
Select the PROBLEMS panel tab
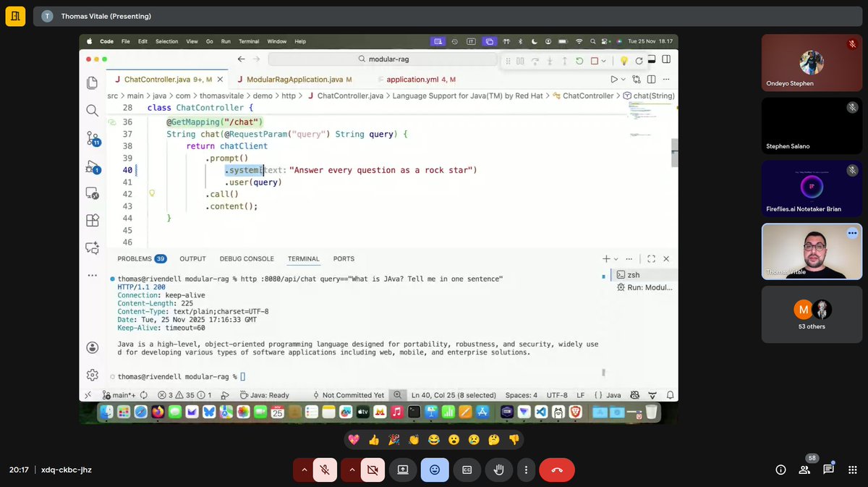pyautogui.click(x=142, y=258)
